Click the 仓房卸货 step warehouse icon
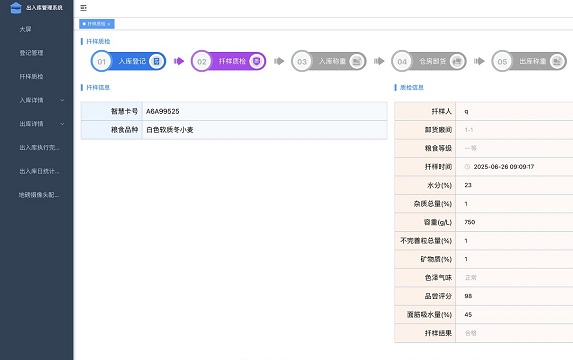573x360 pixels. click(x=457, y=61)
